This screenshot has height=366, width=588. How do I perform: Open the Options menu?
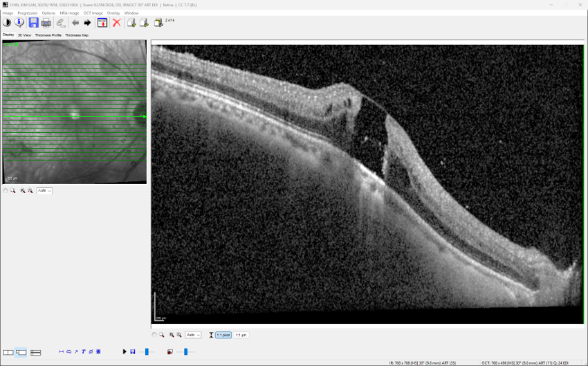coord(48,13)
